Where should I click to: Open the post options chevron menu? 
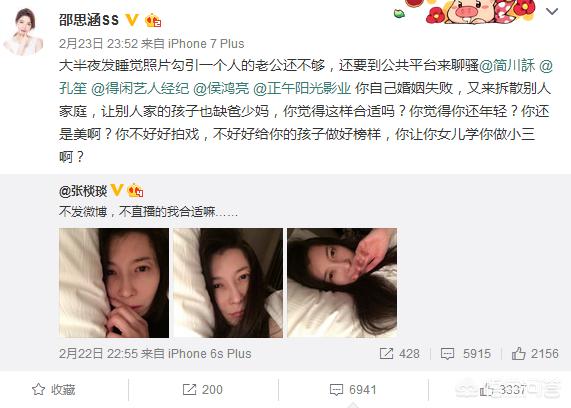(x=552, y=12)
